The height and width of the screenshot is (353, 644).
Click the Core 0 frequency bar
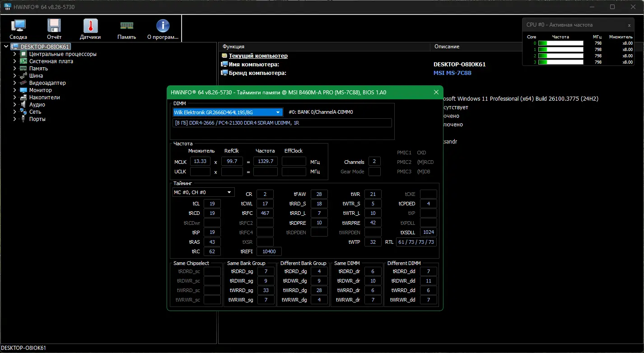(560, 43)
